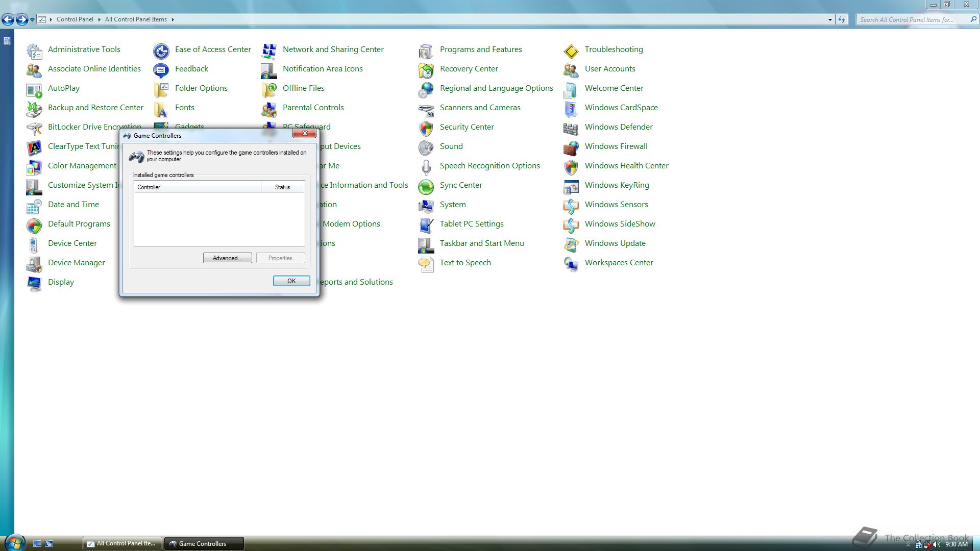Open the System link
This screenshot has height=551, width=980.
453,205
